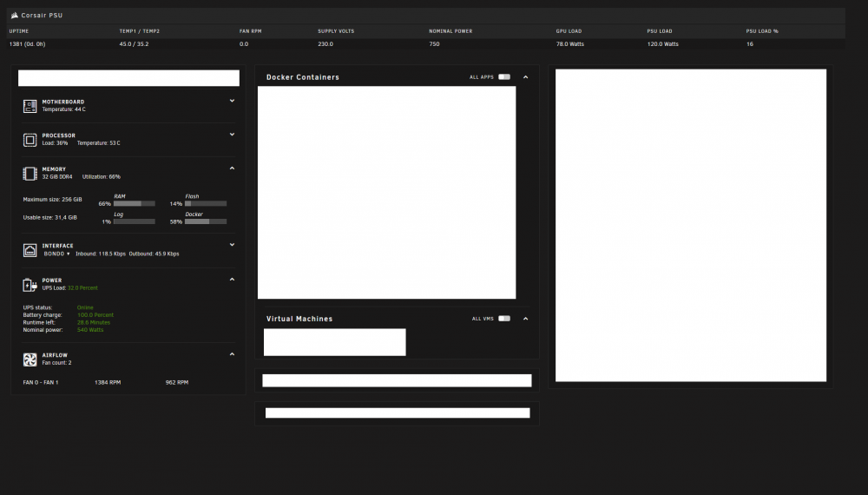Click the UPS status Online value
Image resolution: width=868 pixels, height=495 pixels.
[x=85, y=307]
